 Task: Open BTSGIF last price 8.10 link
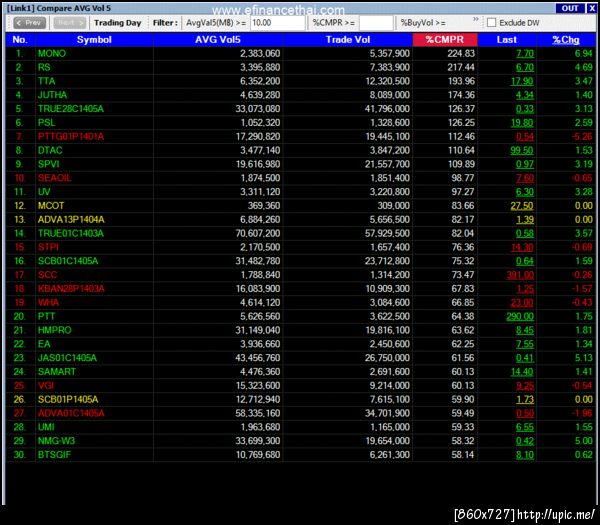[525, 455]
